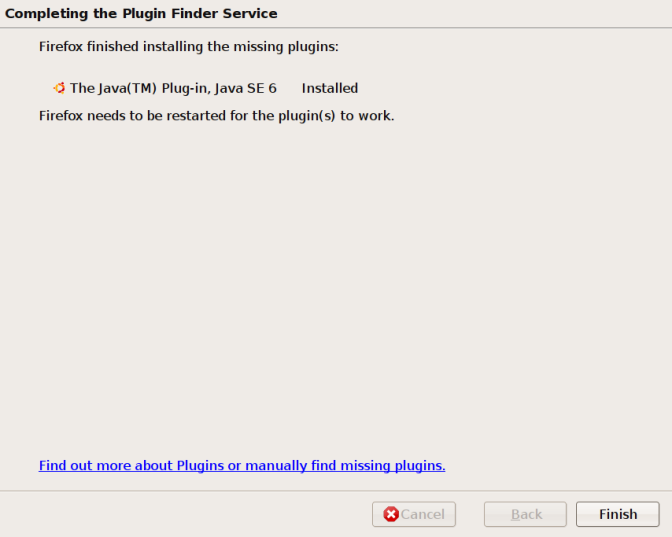
Task: Click the underlined 'B' of Back
Action: (x=516, y=514)
